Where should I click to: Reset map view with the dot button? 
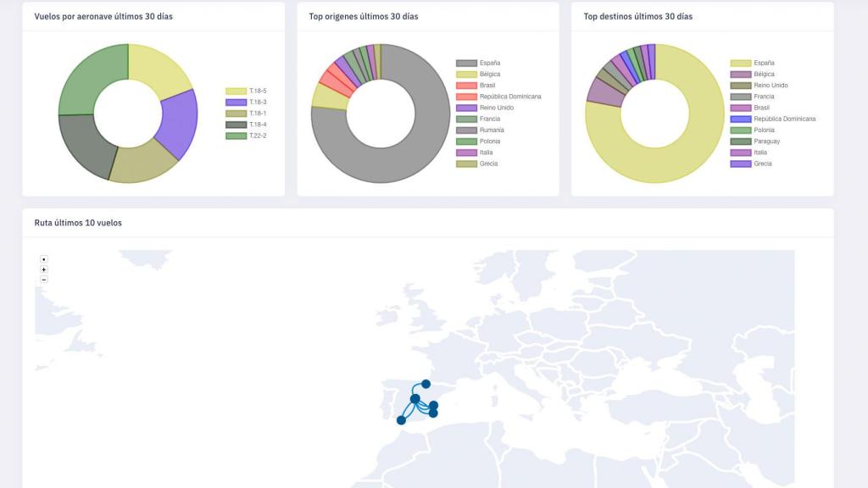point(44,259)
